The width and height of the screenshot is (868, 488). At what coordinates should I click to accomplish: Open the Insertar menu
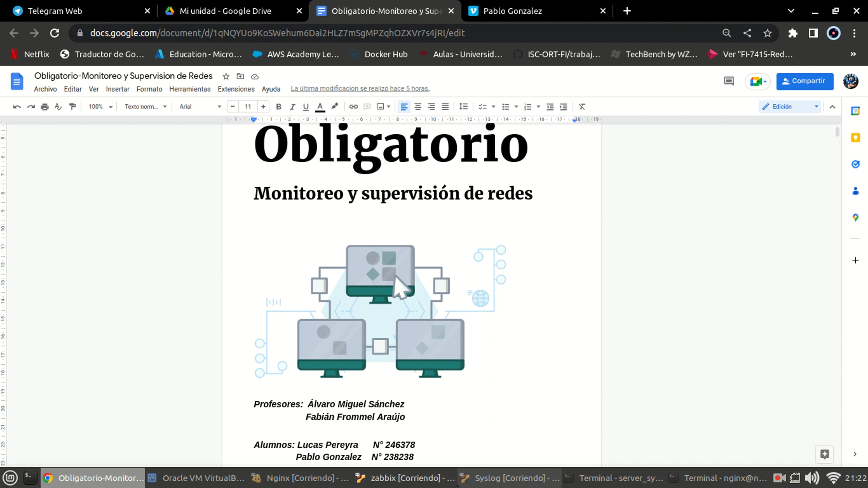(x=117, y=89)
